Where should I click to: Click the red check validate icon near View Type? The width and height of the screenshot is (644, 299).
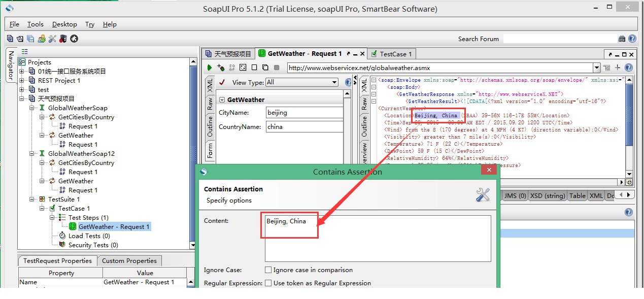(222, 82)
